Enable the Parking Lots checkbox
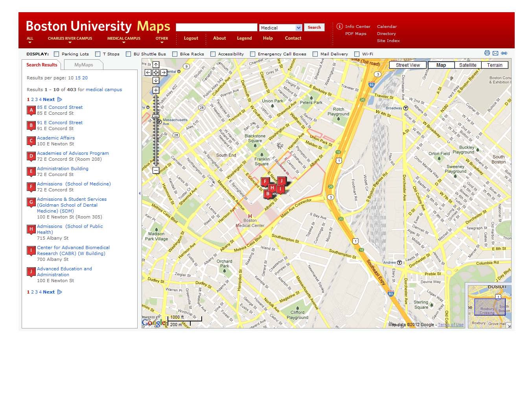 coord(57,54)
